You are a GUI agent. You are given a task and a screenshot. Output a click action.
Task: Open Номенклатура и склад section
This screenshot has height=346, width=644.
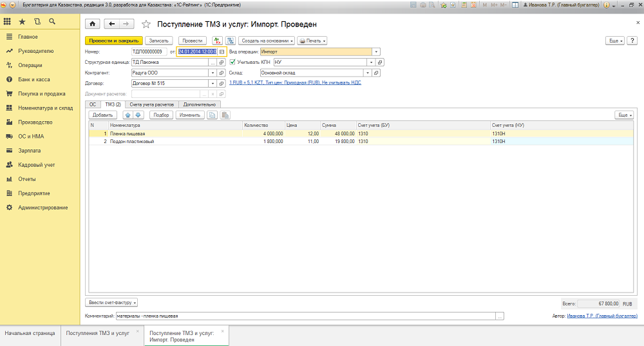tap(45, 108)
